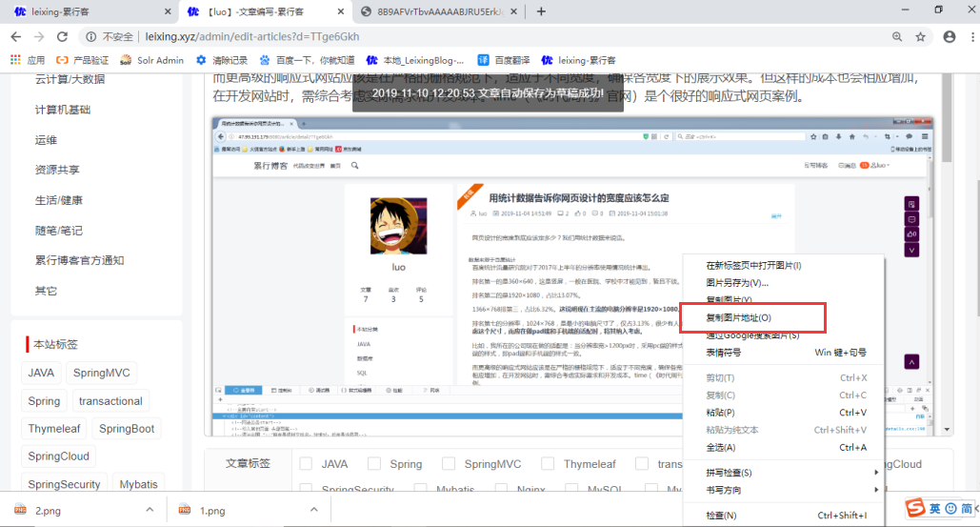Close the 【luo】-文章编写 tab
Image resolution: width=980 pixels, height=527 pixels.
click(341, 11)
